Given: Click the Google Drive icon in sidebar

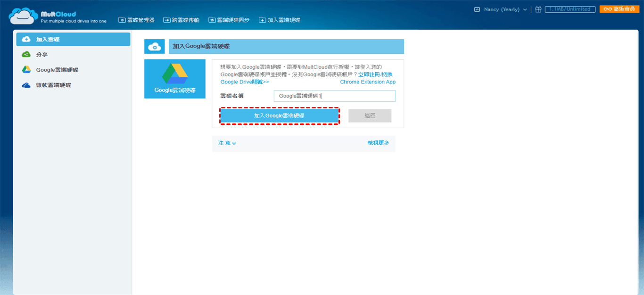Looking at the screenshot, I should pyautogui.click(x=26, y=70).
